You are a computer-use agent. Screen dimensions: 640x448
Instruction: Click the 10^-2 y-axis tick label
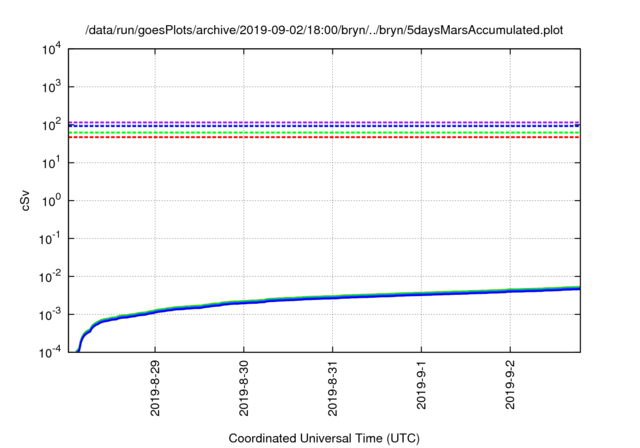pos(51,276)
